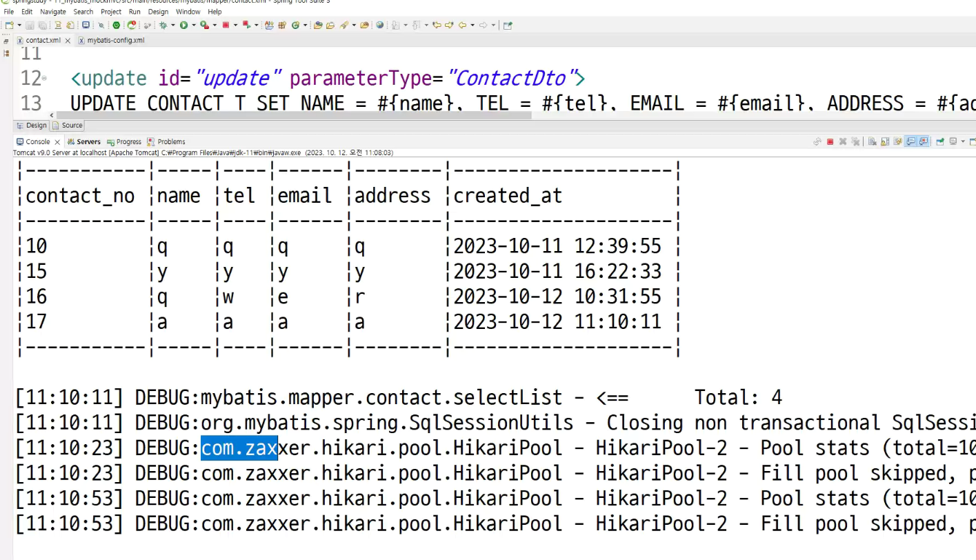Viewport: 976px width, 560px height.
Task: Click the Clear Console icon
Action: click(872, 141)
